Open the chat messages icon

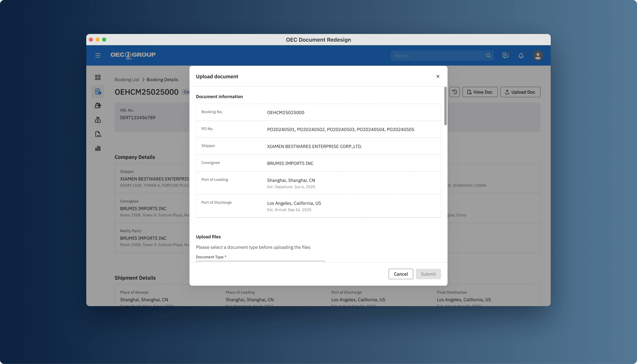[x=505, y=55]
